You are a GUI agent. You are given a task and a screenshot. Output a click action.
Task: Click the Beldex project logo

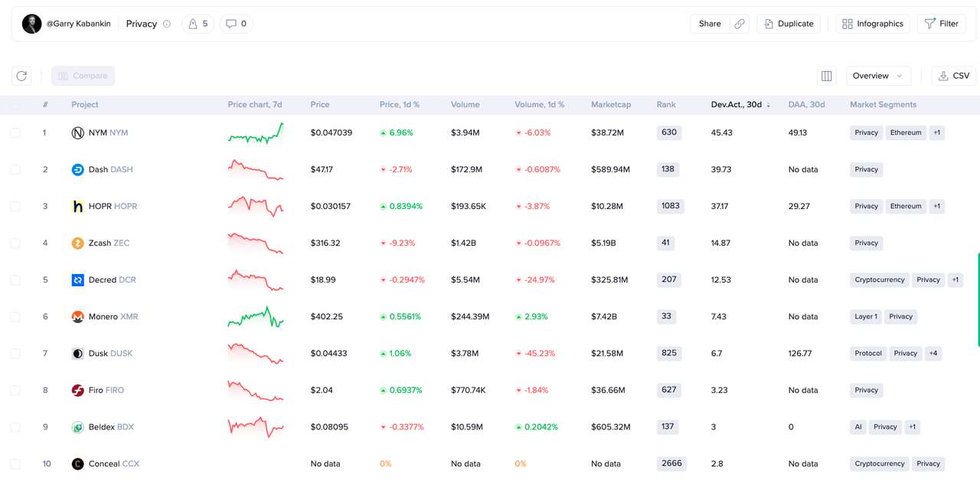tap(77, 427)
